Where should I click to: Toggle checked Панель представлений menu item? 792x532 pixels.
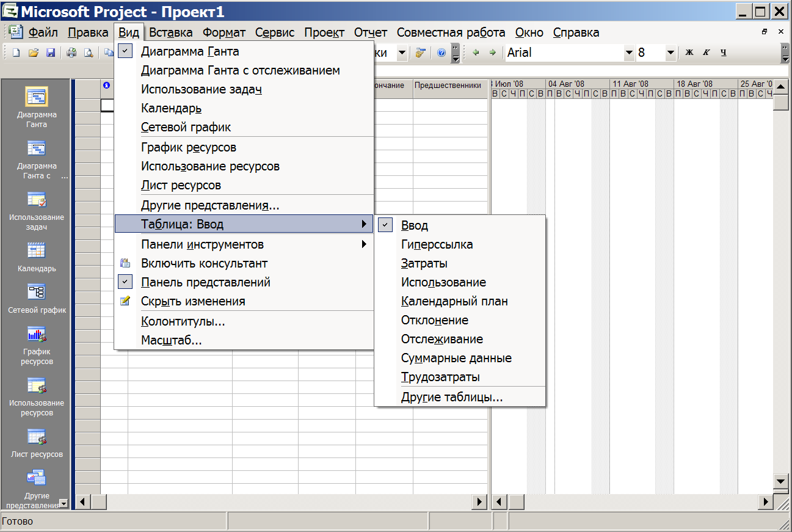pos(244,282)
